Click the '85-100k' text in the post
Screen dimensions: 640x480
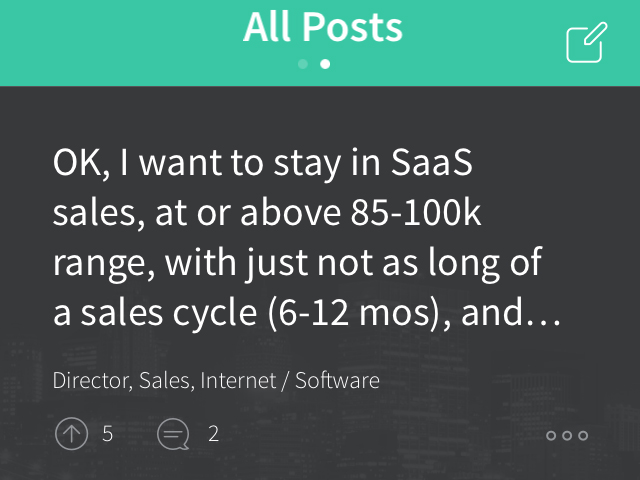[x=416, y=213]
